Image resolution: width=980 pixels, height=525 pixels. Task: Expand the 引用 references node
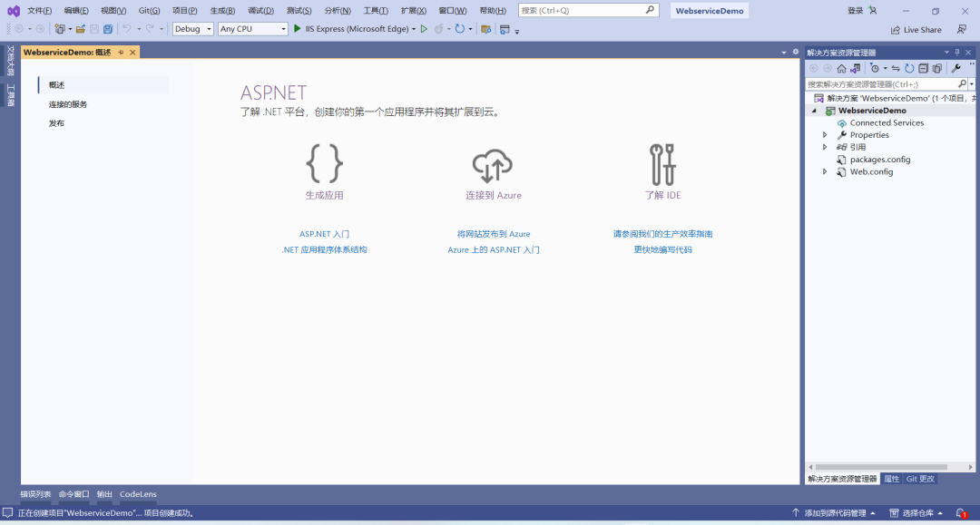tap(825, 147)
